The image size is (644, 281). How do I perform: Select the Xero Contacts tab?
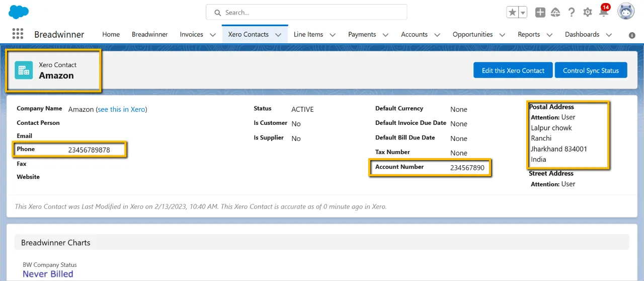(248, 34)
